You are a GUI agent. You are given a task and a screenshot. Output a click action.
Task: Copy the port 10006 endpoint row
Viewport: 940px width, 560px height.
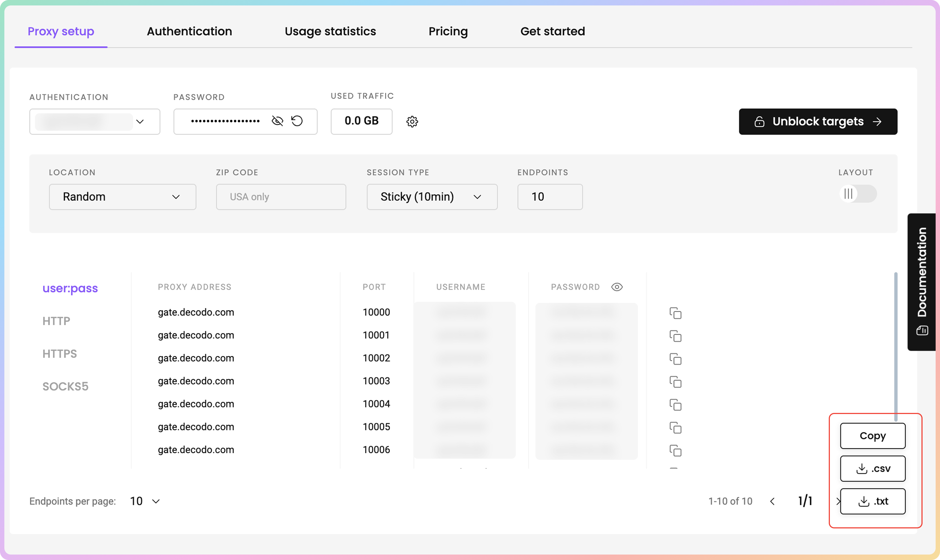pos(675,451)
